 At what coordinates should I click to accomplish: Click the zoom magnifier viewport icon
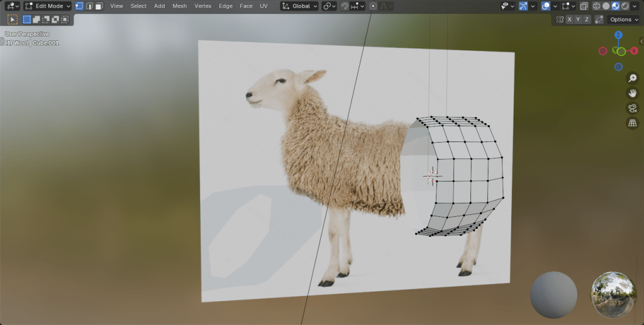click(x=633, y=79)
